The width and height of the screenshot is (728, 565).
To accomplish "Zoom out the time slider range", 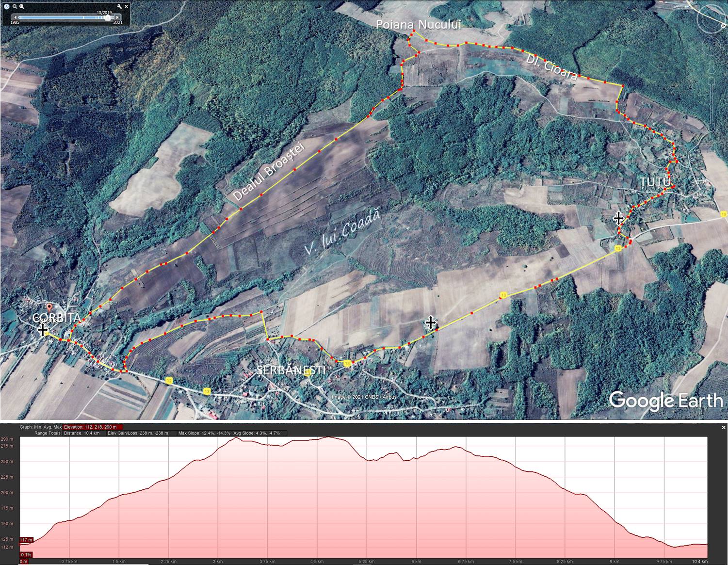I will coord(15,6).
